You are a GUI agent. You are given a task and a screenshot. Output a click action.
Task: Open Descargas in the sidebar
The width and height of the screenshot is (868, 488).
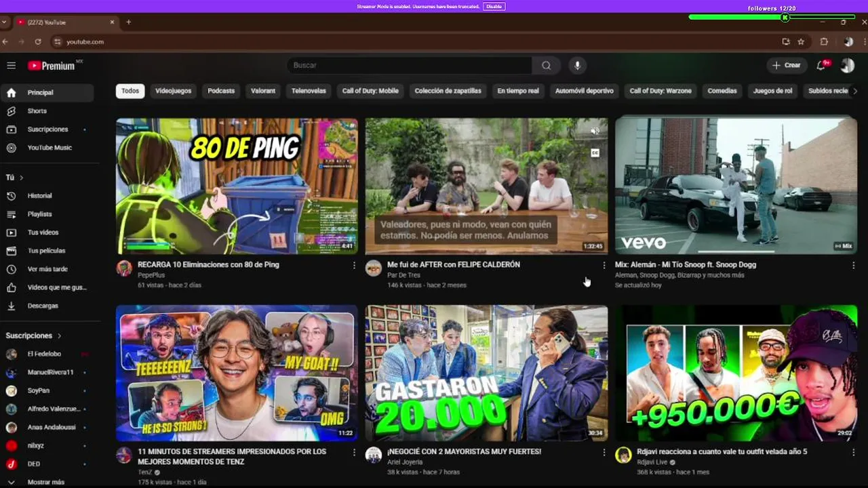(47, 305)
